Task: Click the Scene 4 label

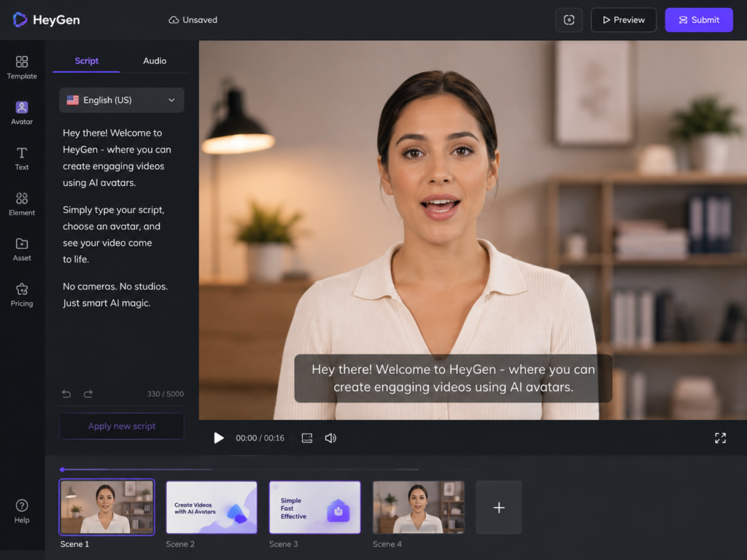Action: 387,544
